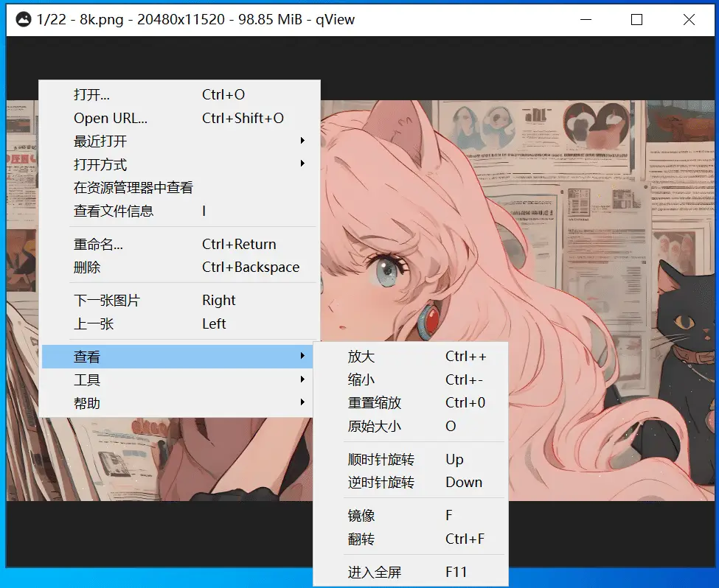Viewport: 719px width, 588px height.
Task: Open 查看文件信息 file info
Action: coord(114,211)
